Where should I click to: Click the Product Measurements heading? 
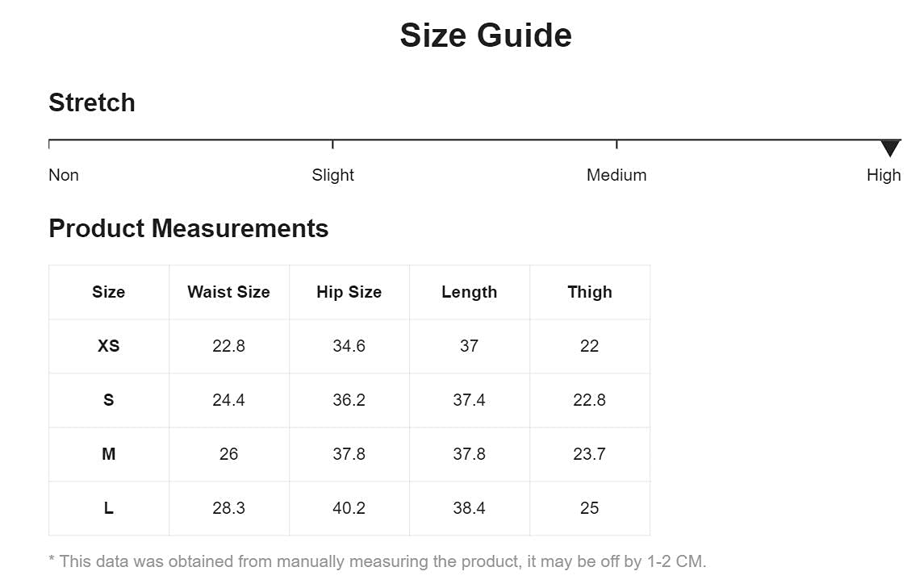click(189, 228)
